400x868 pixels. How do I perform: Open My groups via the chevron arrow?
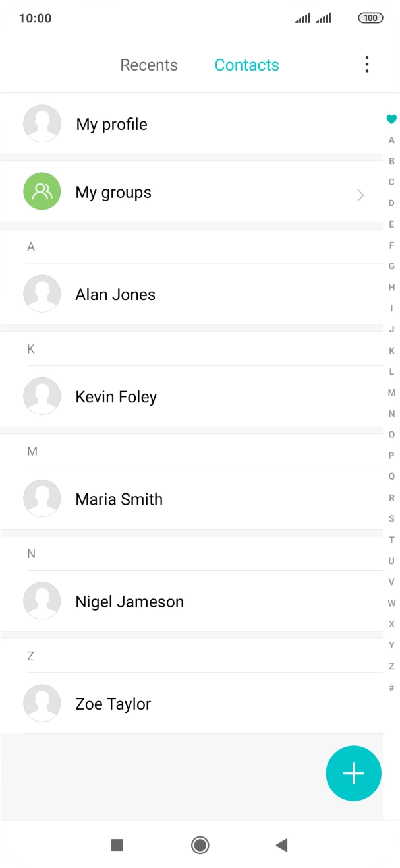click(360, 195)
